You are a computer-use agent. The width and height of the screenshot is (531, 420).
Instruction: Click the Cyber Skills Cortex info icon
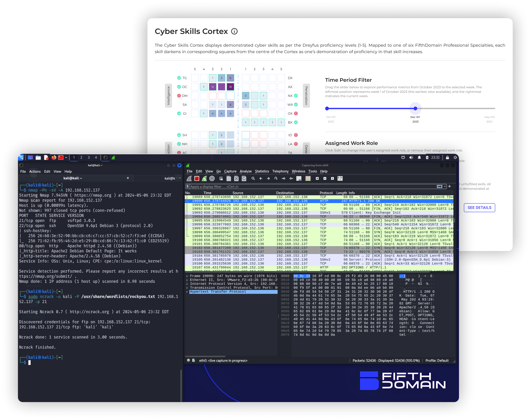235,32
